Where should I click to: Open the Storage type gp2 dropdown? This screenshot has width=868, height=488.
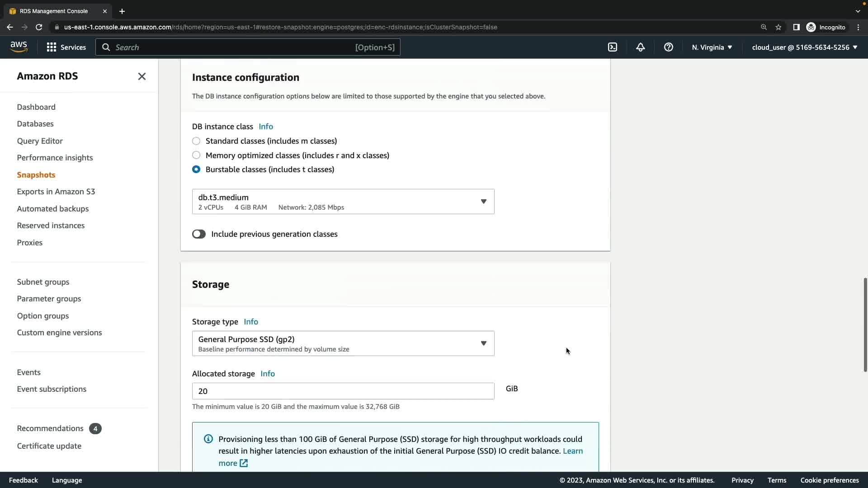pyautogui.click(x=343, y=343)
